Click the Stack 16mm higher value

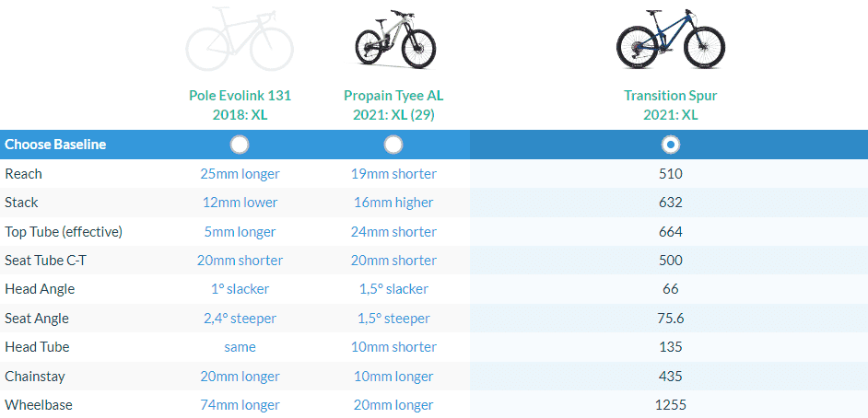pyautogui.click(x=393, y=203)
